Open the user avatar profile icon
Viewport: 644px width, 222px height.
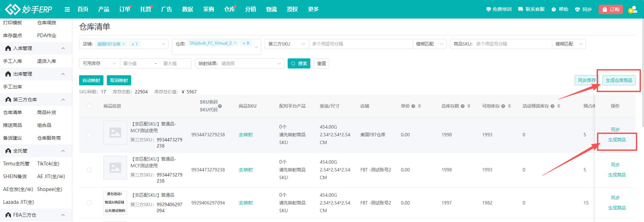coord(633,9)
